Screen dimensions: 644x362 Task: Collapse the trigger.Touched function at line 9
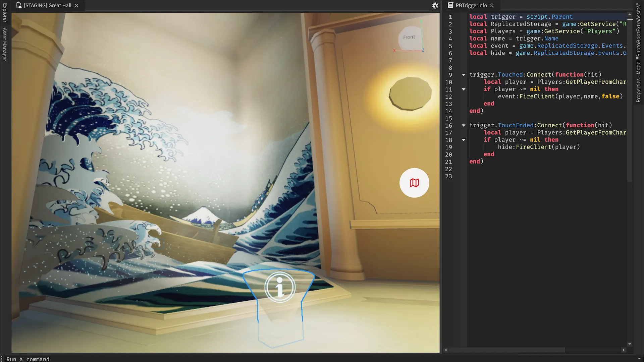point(464,75)
